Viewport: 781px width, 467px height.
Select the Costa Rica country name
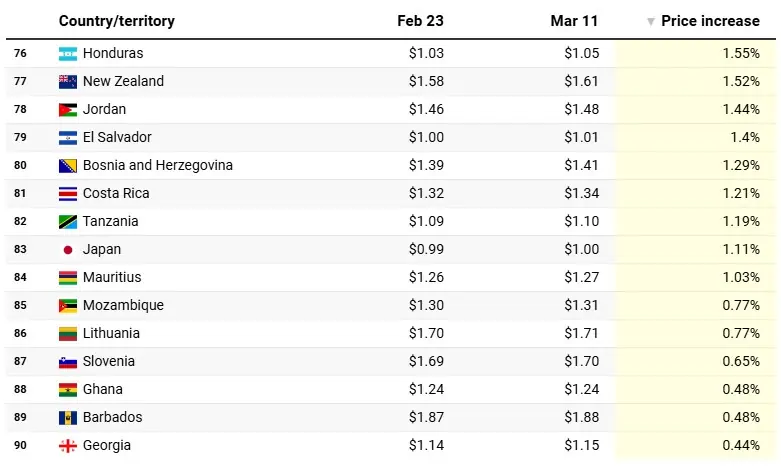pyautogui.click(x=117, y=193)
